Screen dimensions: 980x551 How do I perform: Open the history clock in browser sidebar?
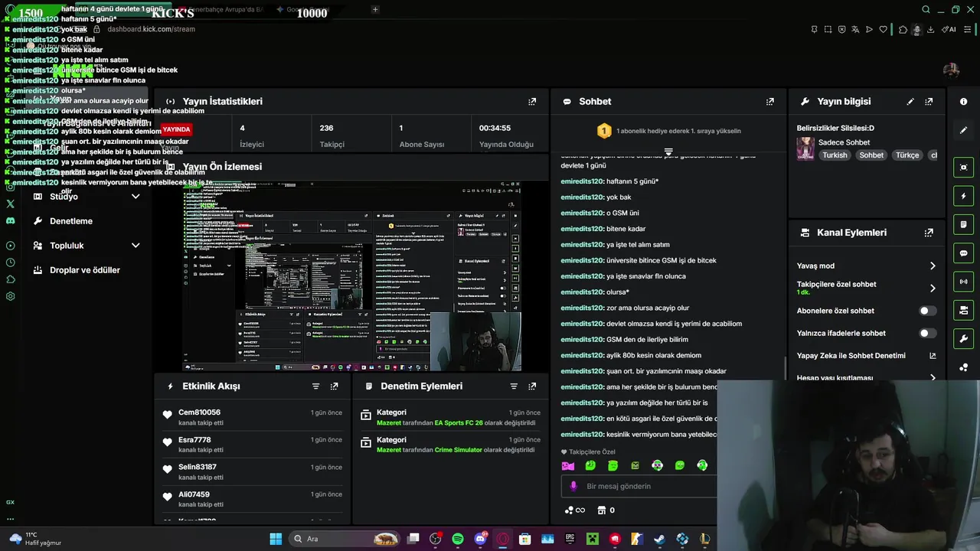10,262
